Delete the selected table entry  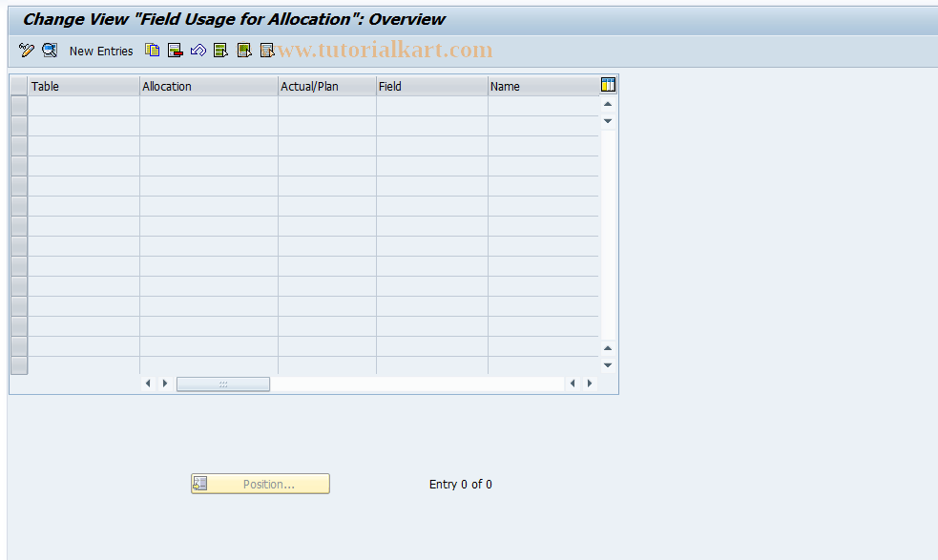[175, 50]
